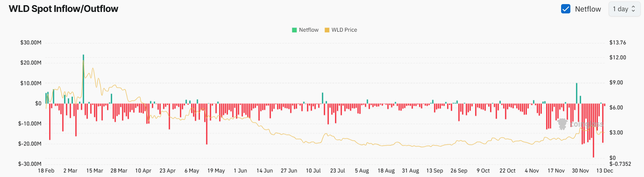Viewport: 644px width, 177px height.
Task: Click the 13 Sep date label
Action: (435, 171)
